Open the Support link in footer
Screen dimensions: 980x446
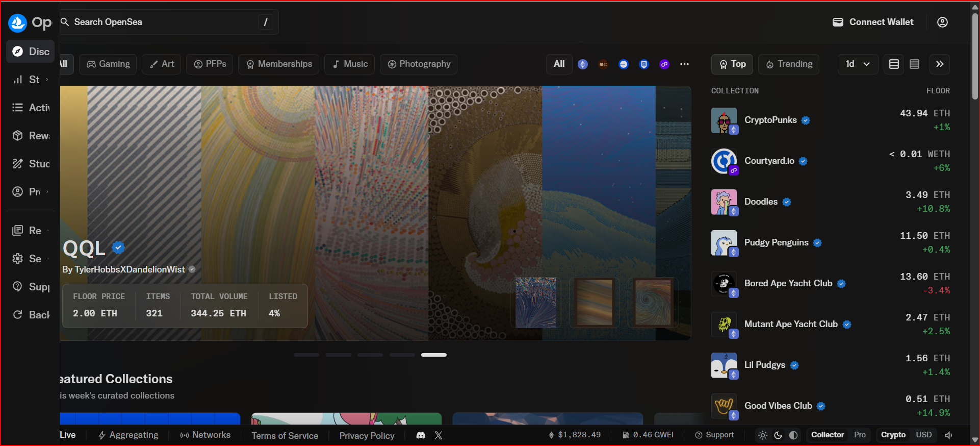click(x=714, y=435)
